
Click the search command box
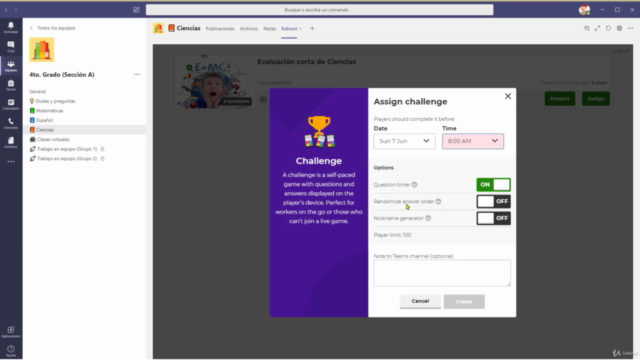click(320, 10)
